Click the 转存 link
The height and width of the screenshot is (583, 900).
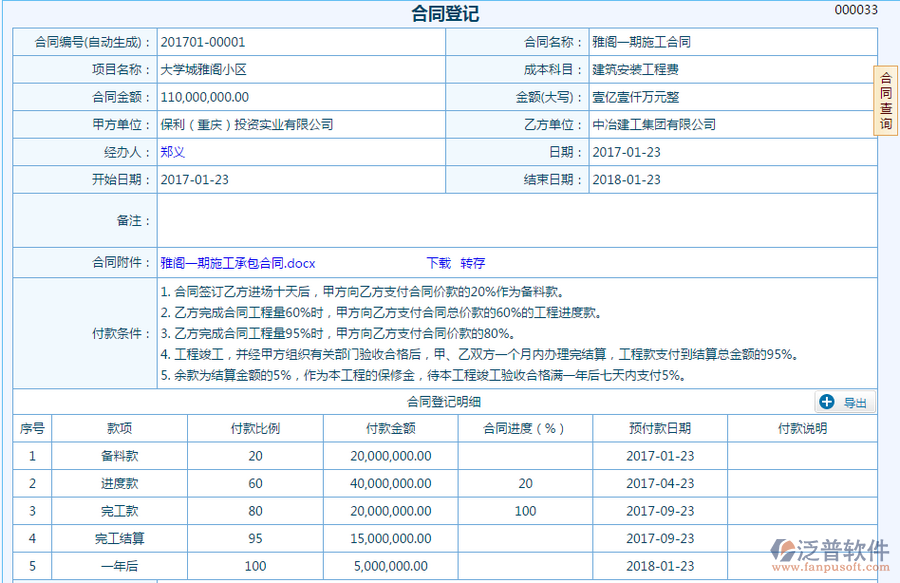coord(473,263)
